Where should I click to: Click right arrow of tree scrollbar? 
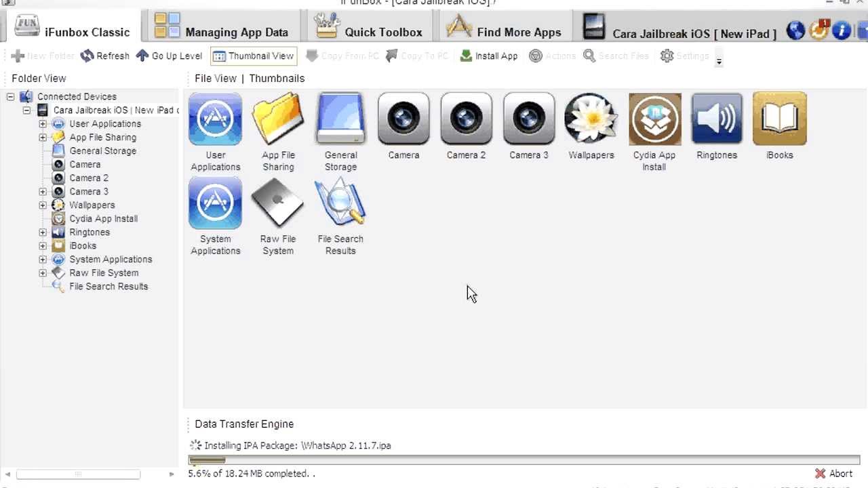pos(172,474)
